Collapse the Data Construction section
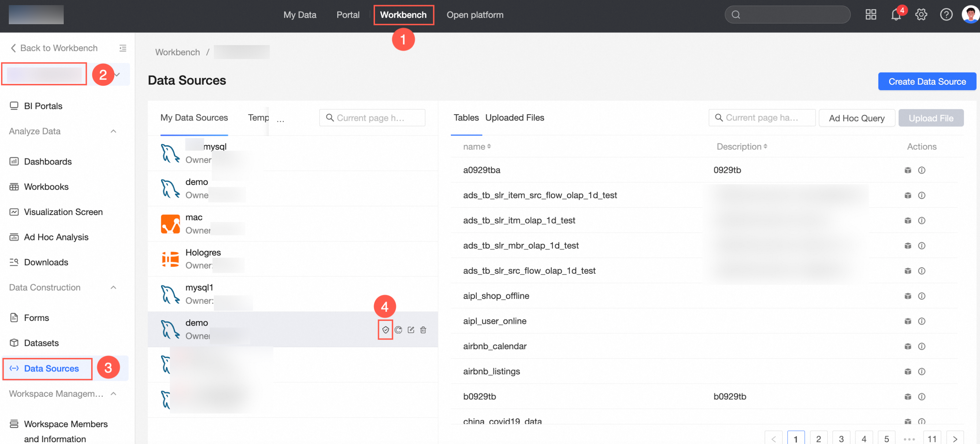 point(114,288)
